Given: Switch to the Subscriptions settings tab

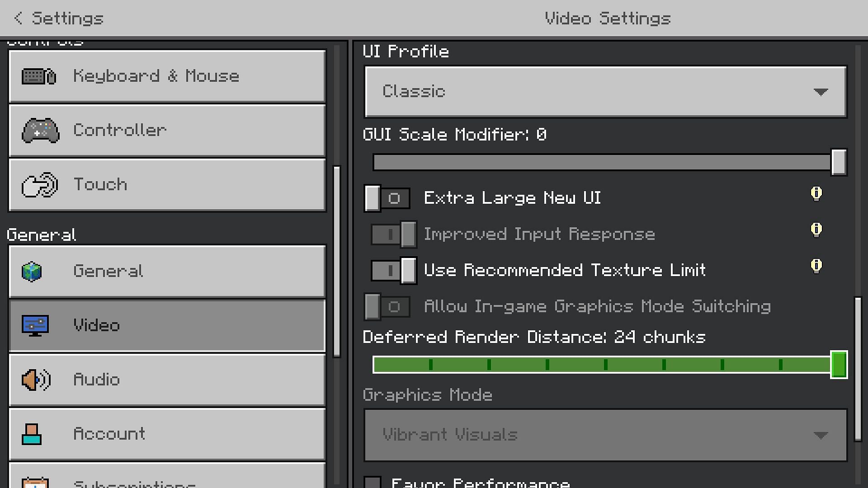Looking at the screenshot, I should (167, 479).
